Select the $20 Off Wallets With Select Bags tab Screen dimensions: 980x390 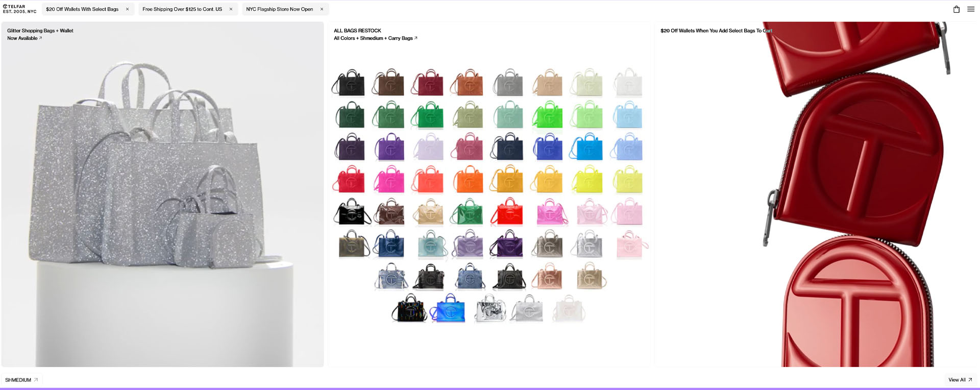coord(82,9)
